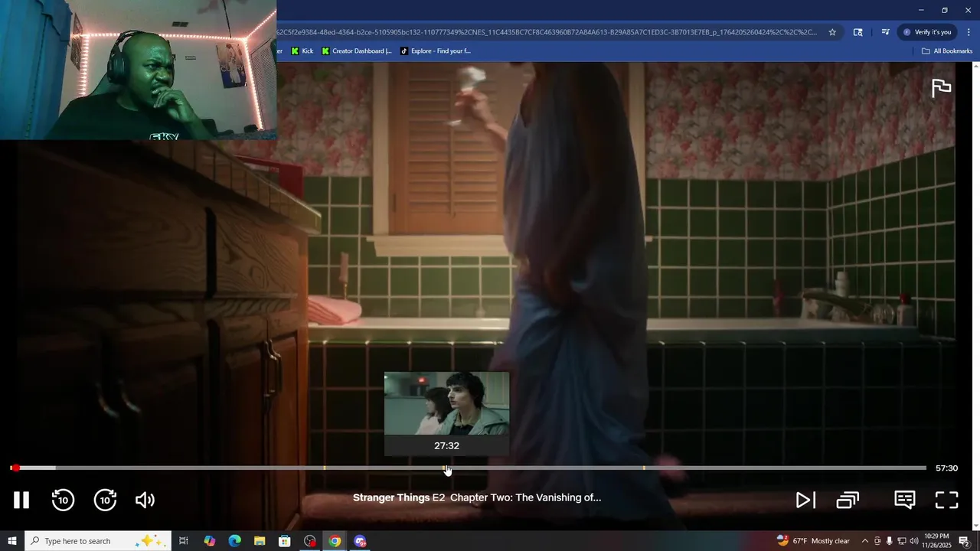Open the notification center icon
Image resolution: width=980 pixels, height=551 pixels.
tap(964, 541)
